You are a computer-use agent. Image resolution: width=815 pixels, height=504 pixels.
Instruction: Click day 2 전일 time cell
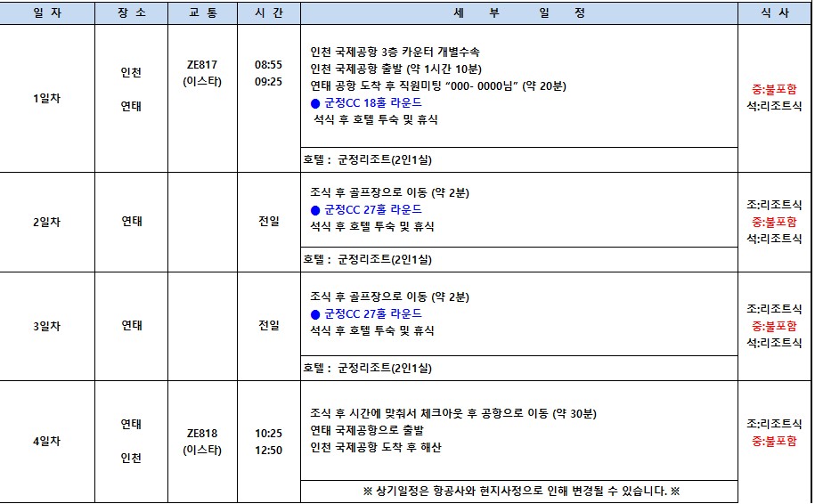(269, 222)
